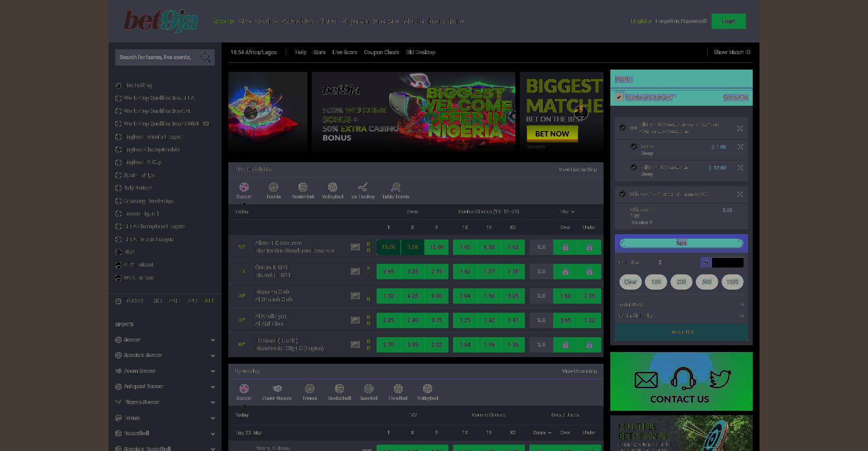Select the Handball icon in Upcoming
The width and height of the screenshot is (868, 451).
click(x=398, y=389)
